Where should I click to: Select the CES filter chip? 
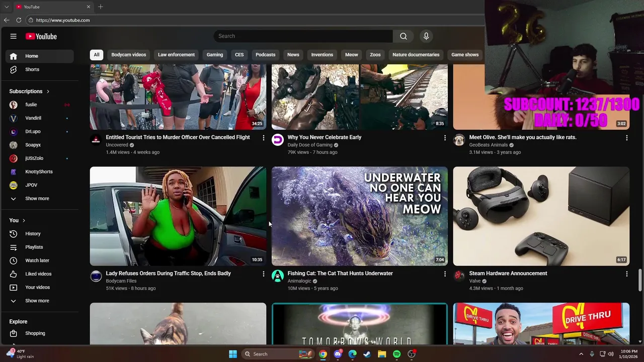click(239, 55)
